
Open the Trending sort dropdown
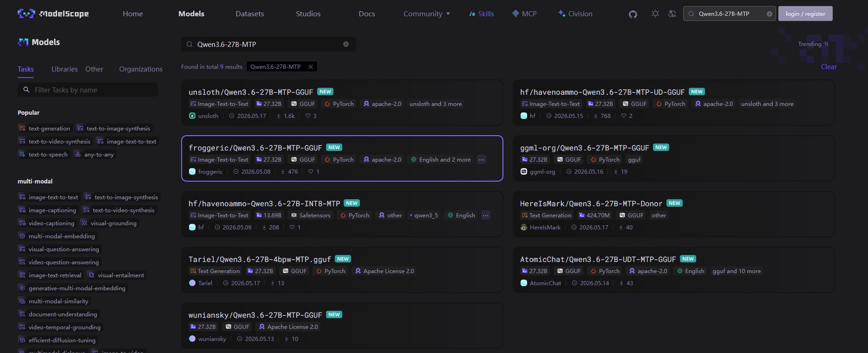point(813,44)
